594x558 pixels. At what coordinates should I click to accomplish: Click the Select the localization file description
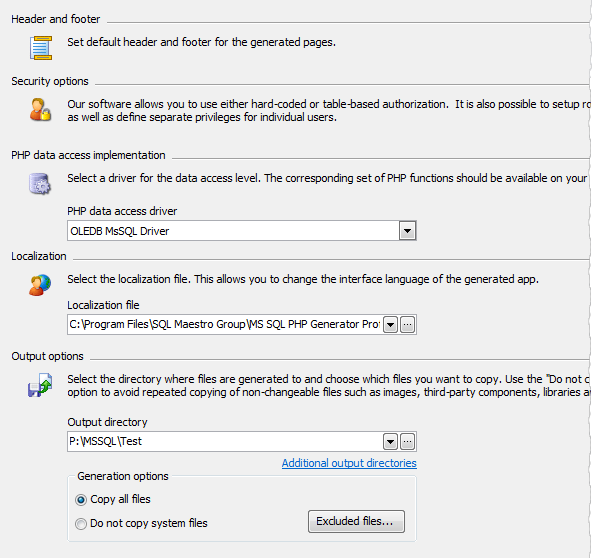[x=303, y=279]
